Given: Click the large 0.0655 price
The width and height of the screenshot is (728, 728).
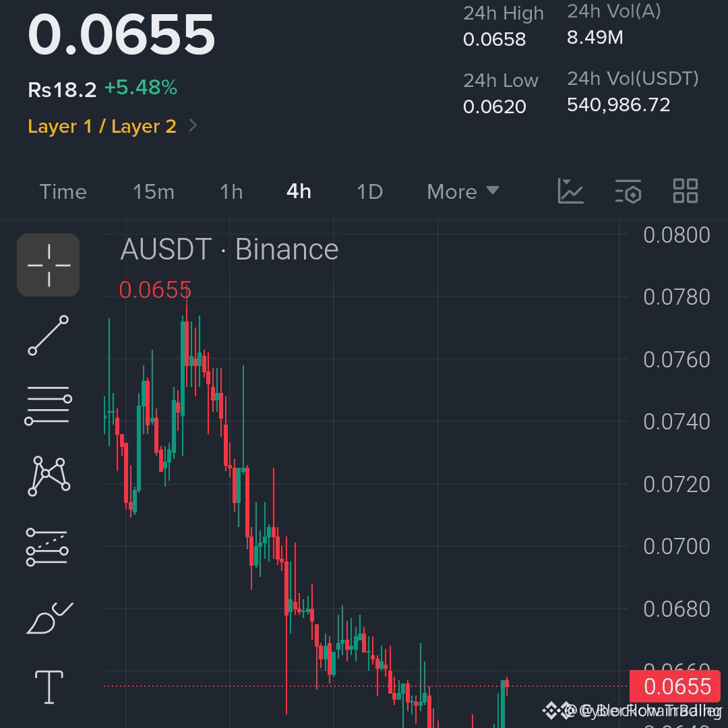Looking at the screenshot, I should (x=121, y=34).
